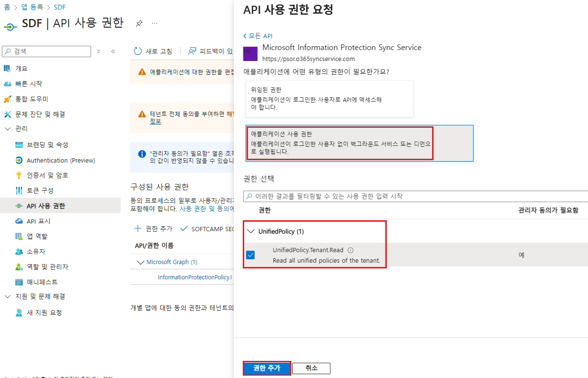
Task: Open 인증서 및 암호 in the sidebar
Action: click(x=47, y=175)
